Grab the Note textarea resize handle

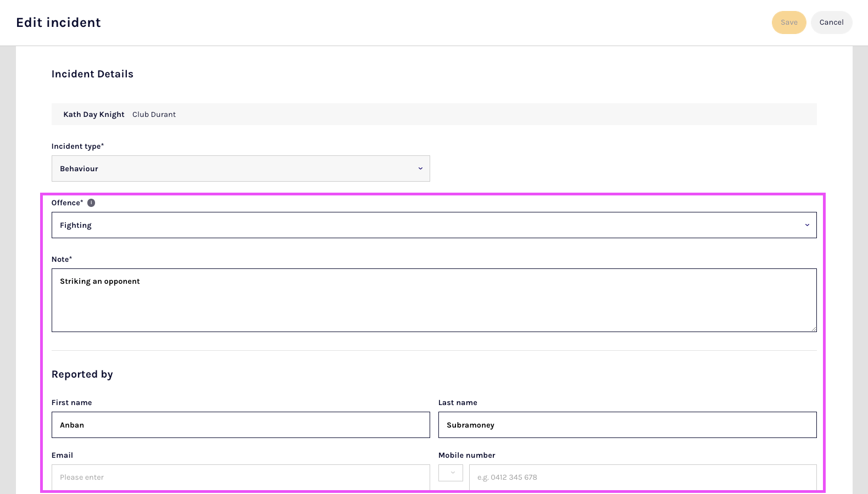(814, 329)
